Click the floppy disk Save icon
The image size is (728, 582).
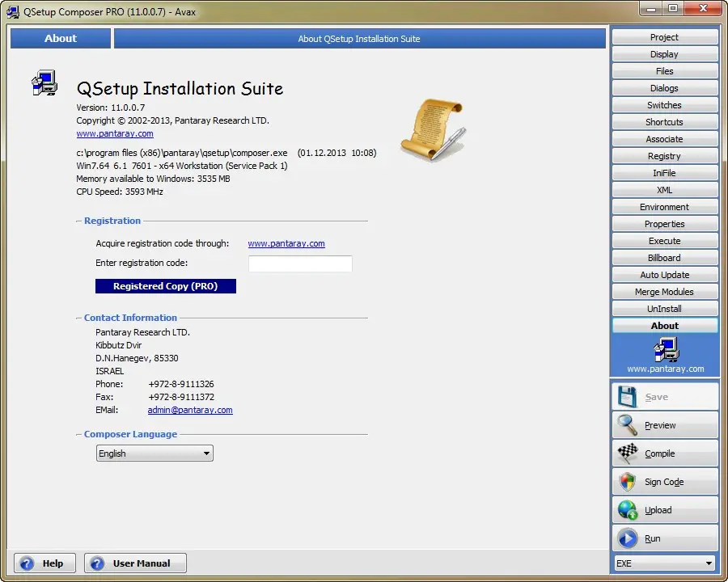(627, 397)
